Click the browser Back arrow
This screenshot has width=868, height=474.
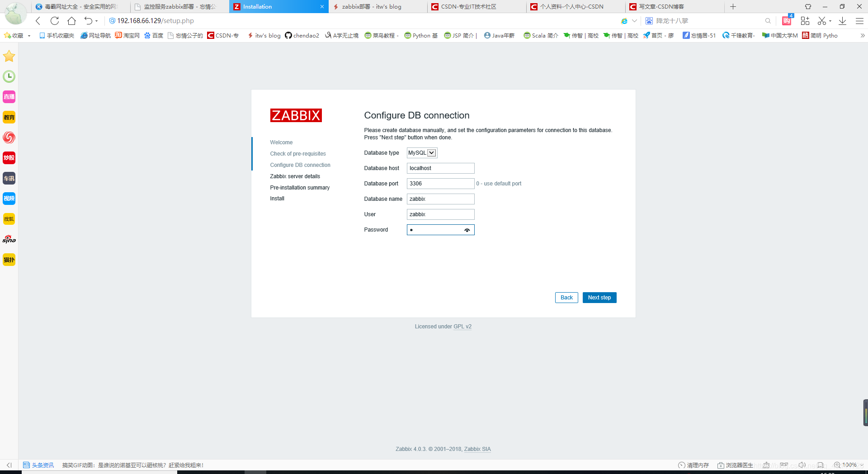(x=38, y=21)
